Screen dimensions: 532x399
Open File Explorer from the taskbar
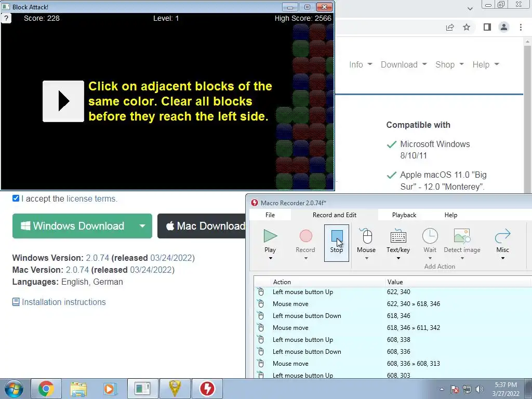pos(78,389)
